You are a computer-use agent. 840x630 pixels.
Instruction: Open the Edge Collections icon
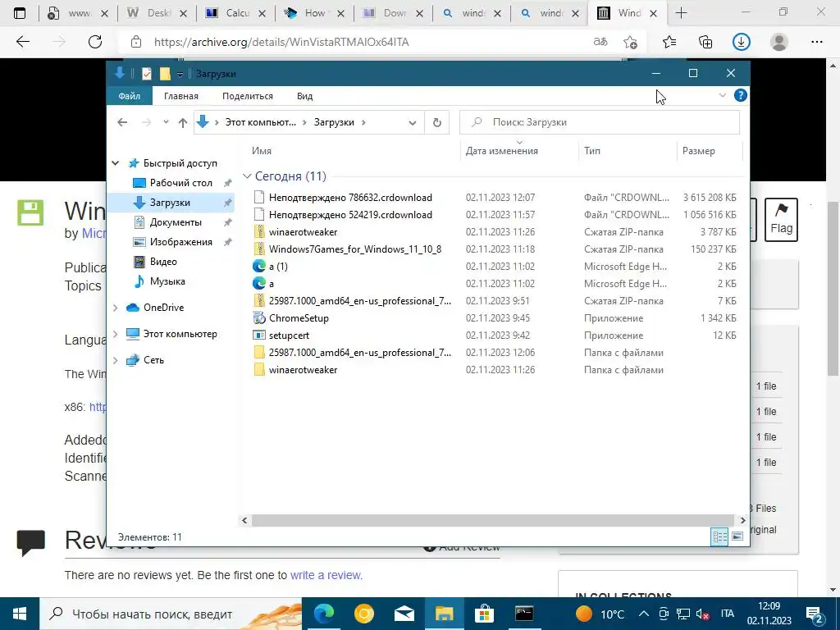705,42
